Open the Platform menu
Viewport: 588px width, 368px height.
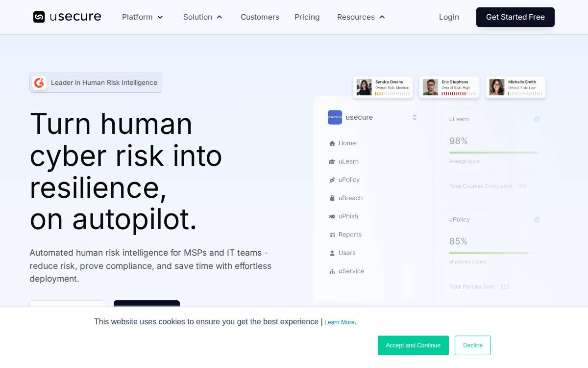pos(143,17)
